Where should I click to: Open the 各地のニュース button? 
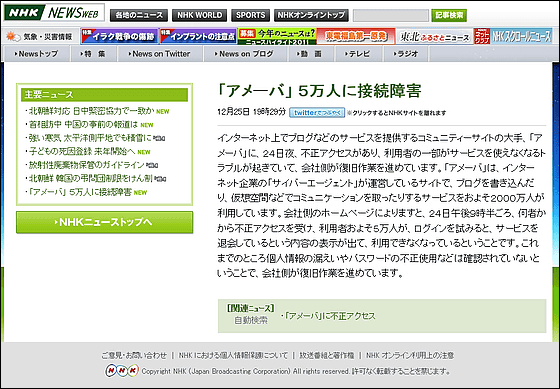click(x=139, y=15)
